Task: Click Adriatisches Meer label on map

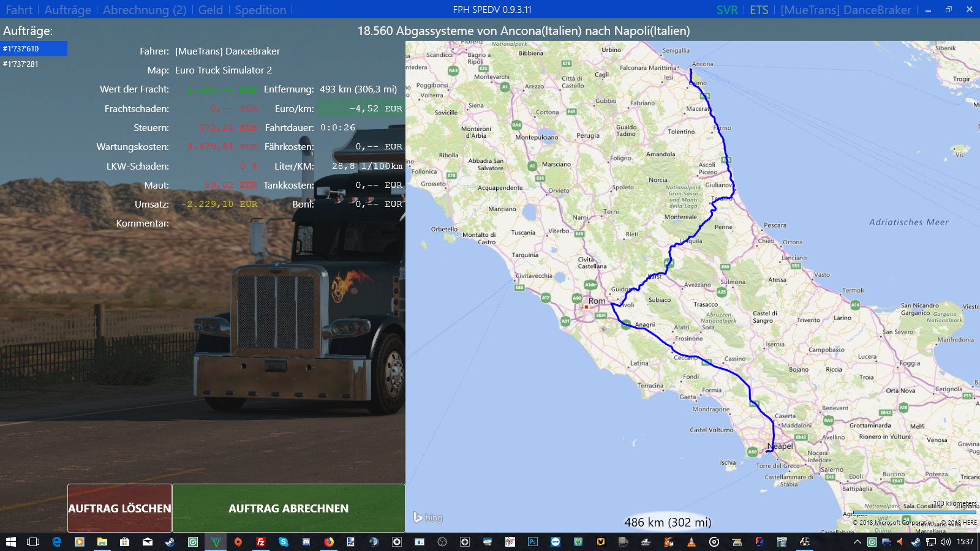Action: point(908,222)
